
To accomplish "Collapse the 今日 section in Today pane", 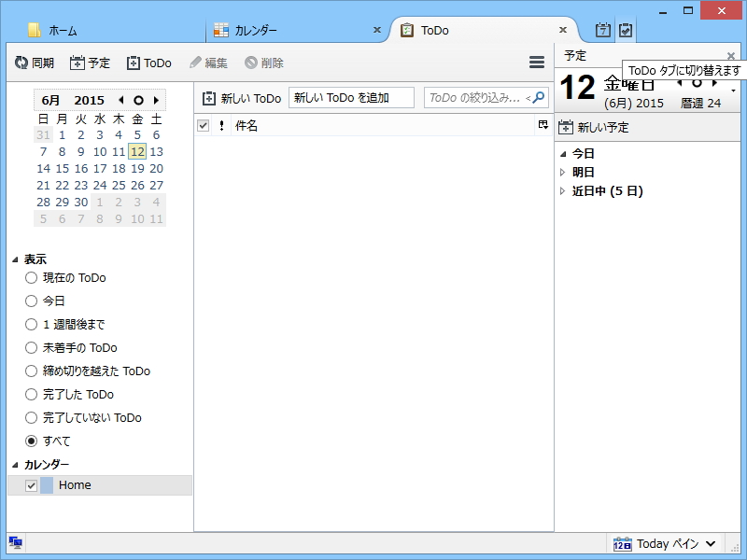I will coord(563,154).
